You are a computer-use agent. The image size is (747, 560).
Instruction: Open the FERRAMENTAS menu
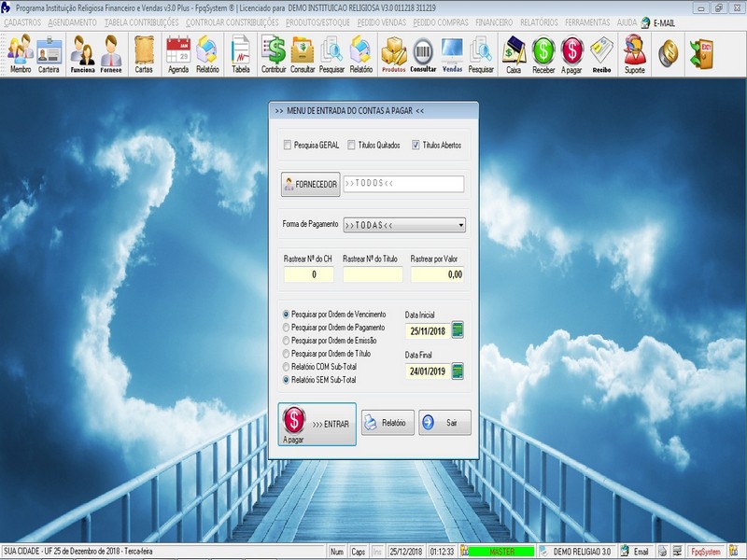click(587, 22)
